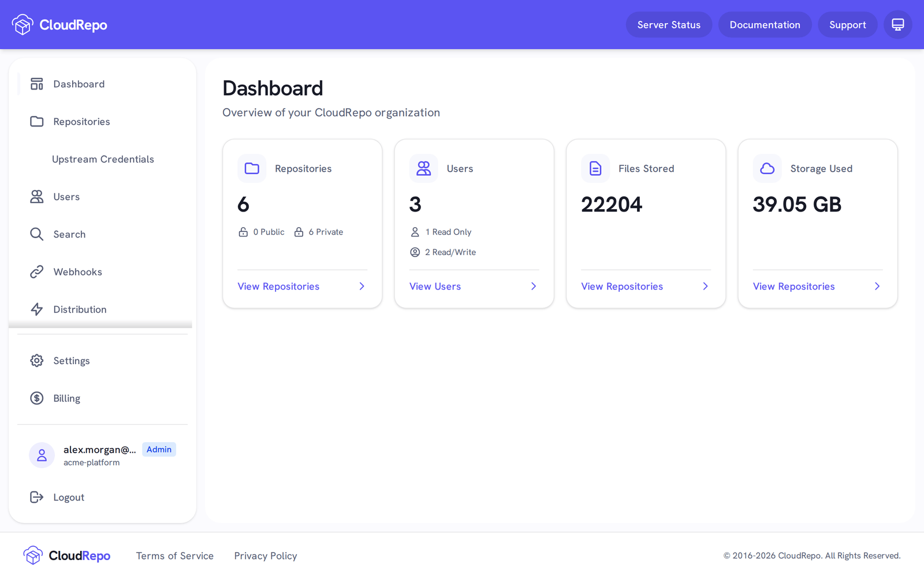The image size is (924, 578).
Task: Click the document icon on Files Stored card
Action: tap(595, 169)
